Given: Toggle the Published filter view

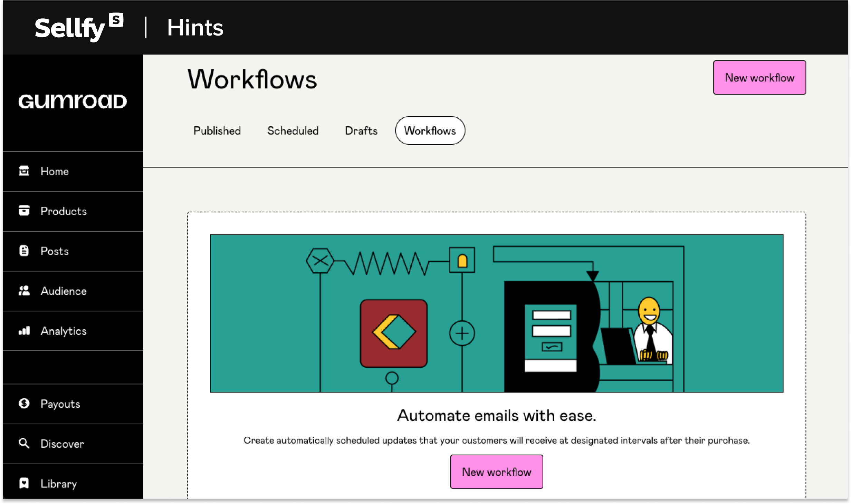Looking at the screenshot, I should [217, 130].
